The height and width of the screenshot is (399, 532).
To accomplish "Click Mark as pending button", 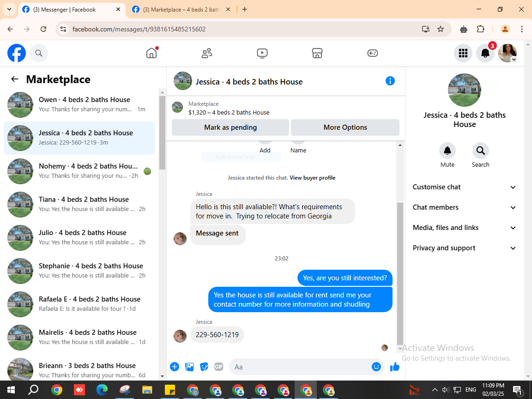I will (230, 127).
